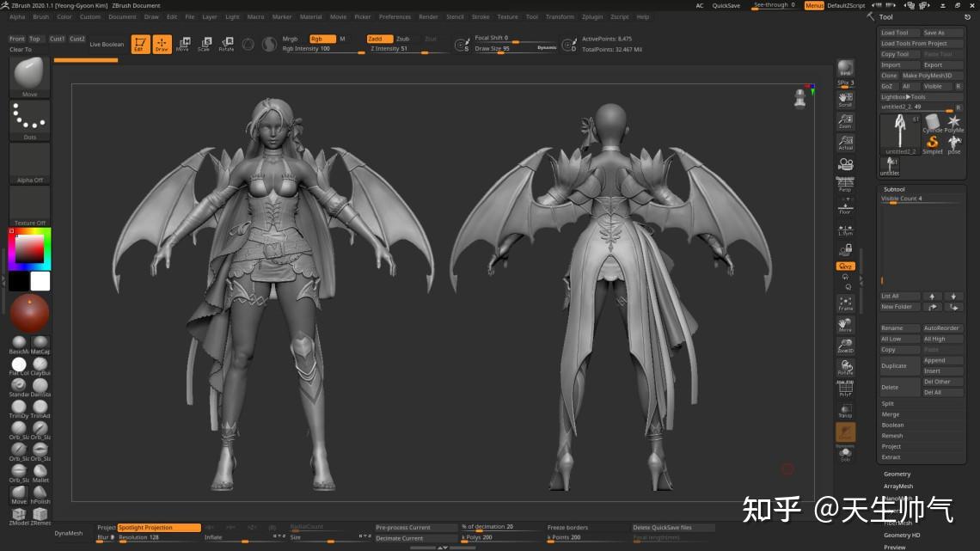Open the Render menu
Image resolution: width=980 pixels, height=551 pixels.
[428, 17]
